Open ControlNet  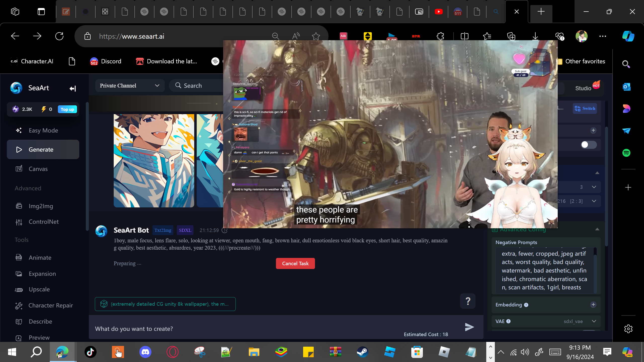click(x=43, y=222)
